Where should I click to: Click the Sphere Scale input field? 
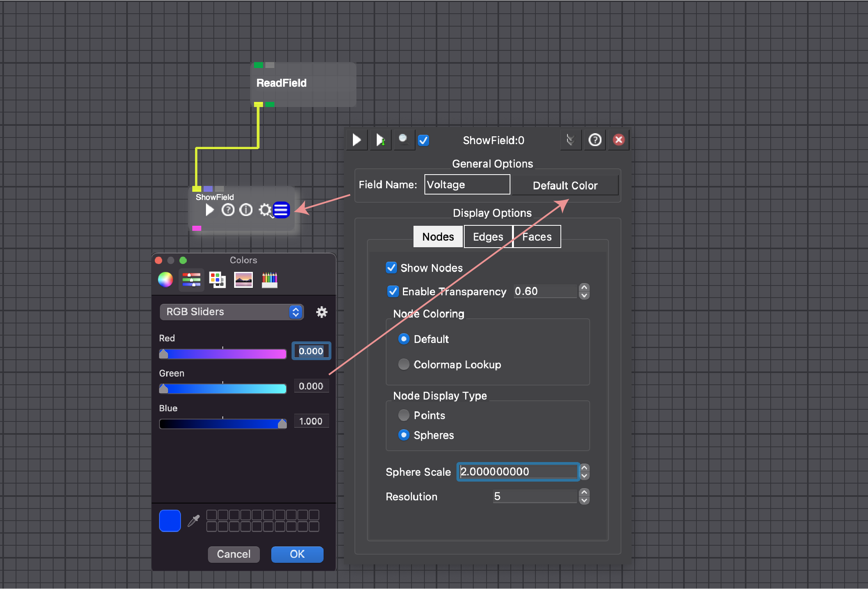[518, 472]
